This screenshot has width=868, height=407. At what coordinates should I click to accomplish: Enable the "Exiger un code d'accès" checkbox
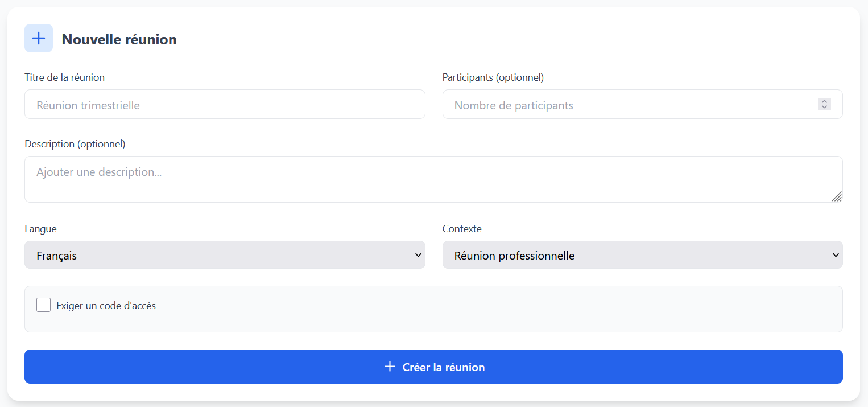[44, 305]
